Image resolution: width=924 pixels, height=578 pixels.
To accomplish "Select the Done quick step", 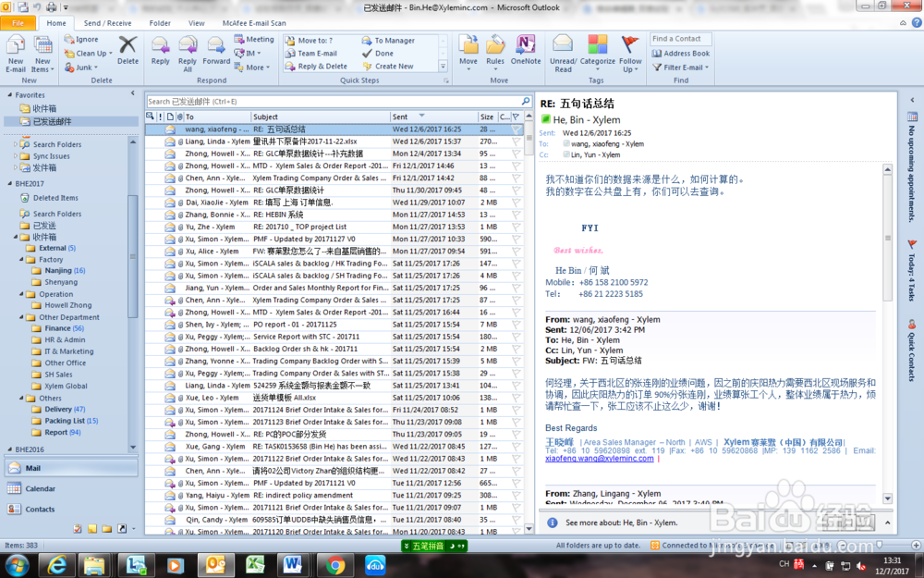I will click(378, 53).
